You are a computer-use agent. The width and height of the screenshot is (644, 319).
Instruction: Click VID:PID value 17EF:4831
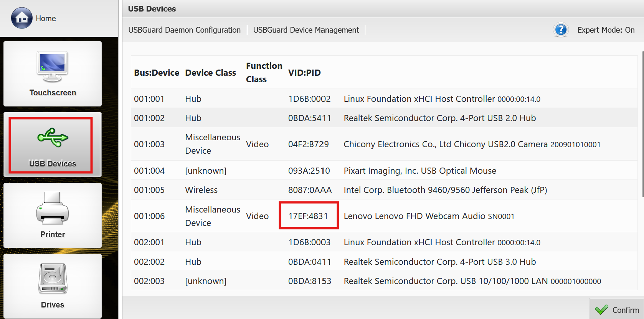308,216
